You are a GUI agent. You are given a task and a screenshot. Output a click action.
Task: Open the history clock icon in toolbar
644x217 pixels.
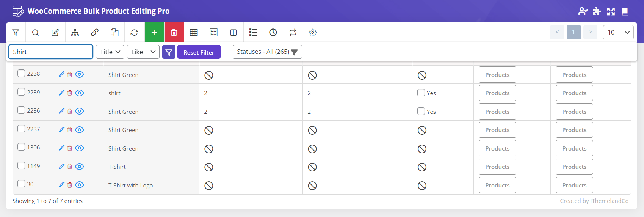273,33
